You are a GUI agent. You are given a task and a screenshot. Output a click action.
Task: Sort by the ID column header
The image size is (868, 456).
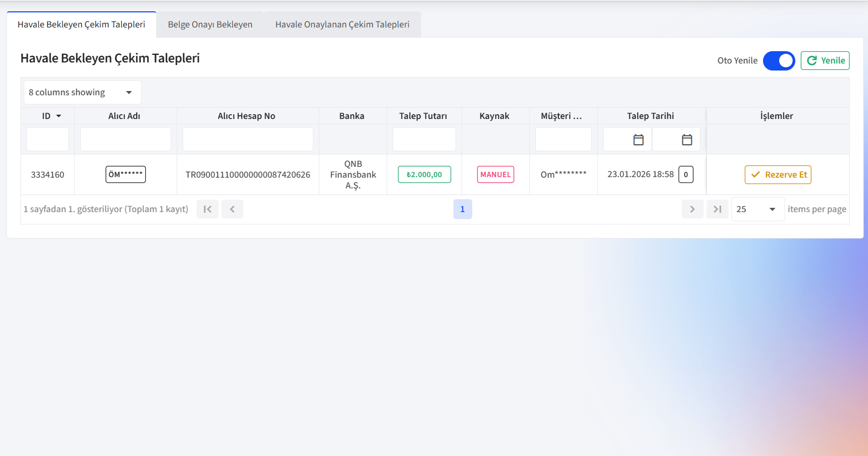click(x=47, y=116)
